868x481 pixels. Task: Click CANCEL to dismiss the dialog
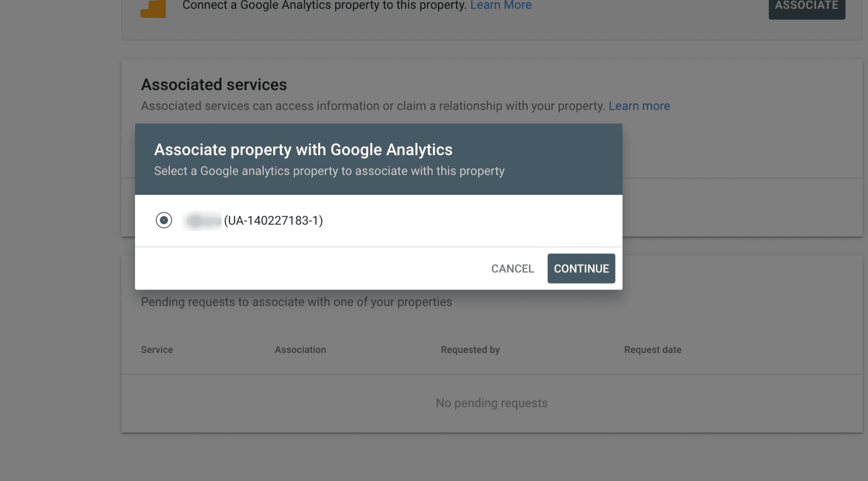pos(512,268)
